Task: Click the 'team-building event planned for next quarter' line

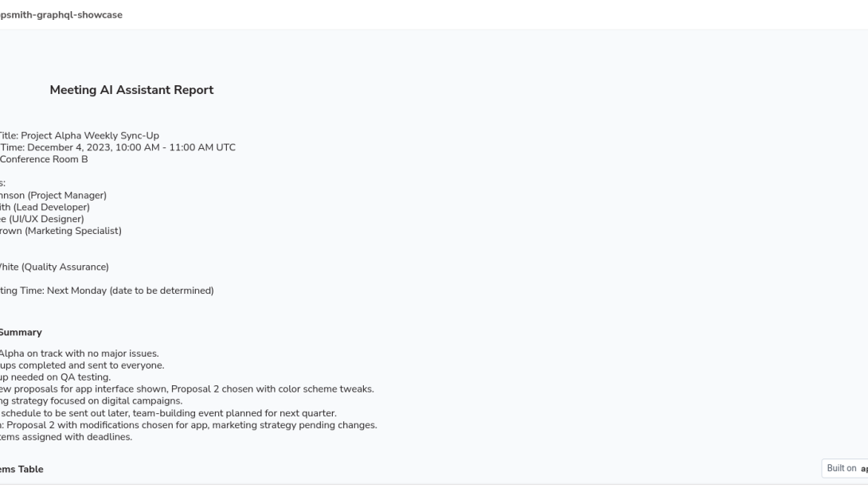Action: 168,413
